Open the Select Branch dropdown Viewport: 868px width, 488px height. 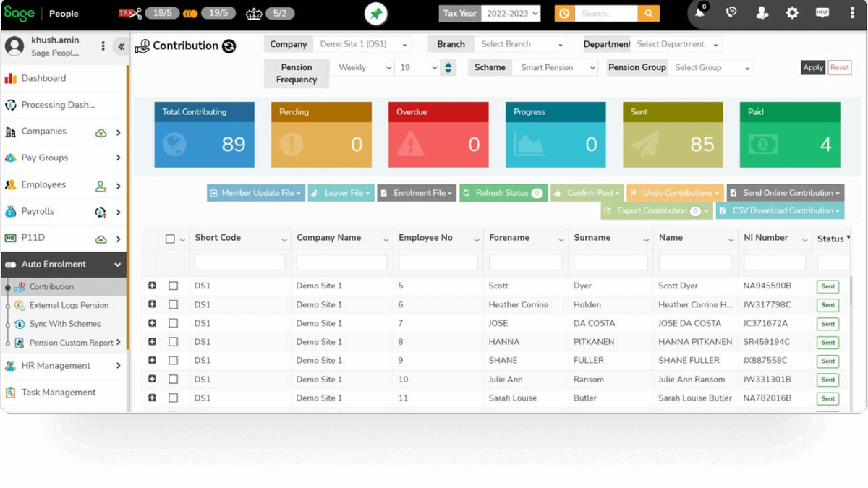[519, 43]
